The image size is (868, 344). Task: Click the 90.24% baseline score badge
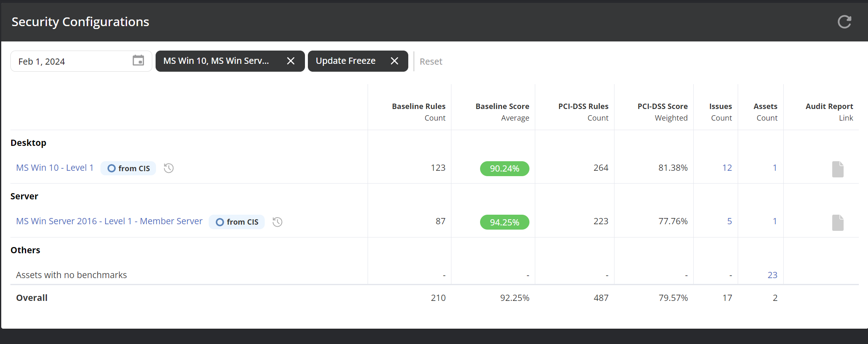click(504, 169)
